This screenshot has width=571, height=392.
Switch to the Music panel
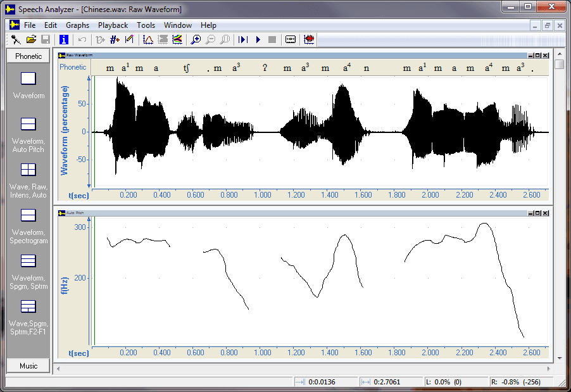(x=28, y=366)
